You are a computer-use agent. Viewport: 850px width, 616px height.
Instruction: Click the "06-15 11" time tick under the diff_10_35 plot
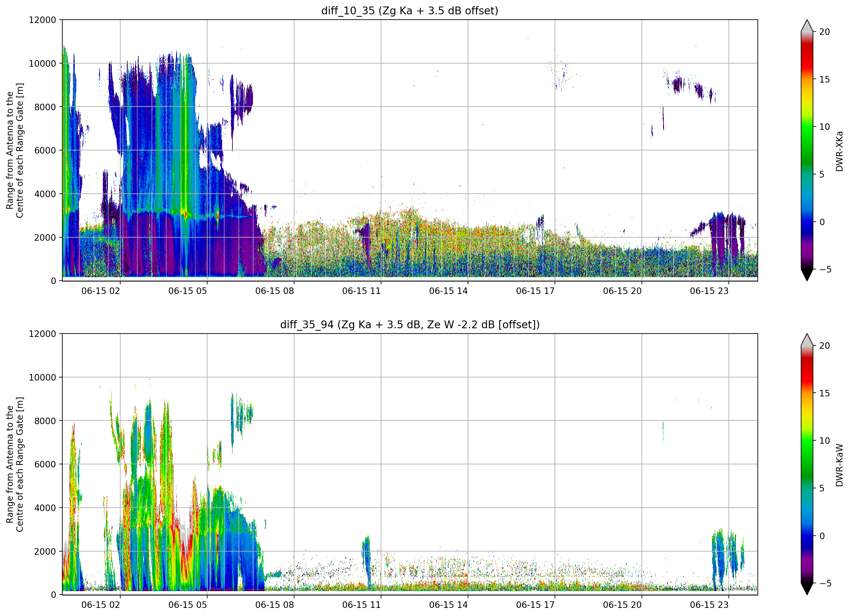tap(361, 291)
